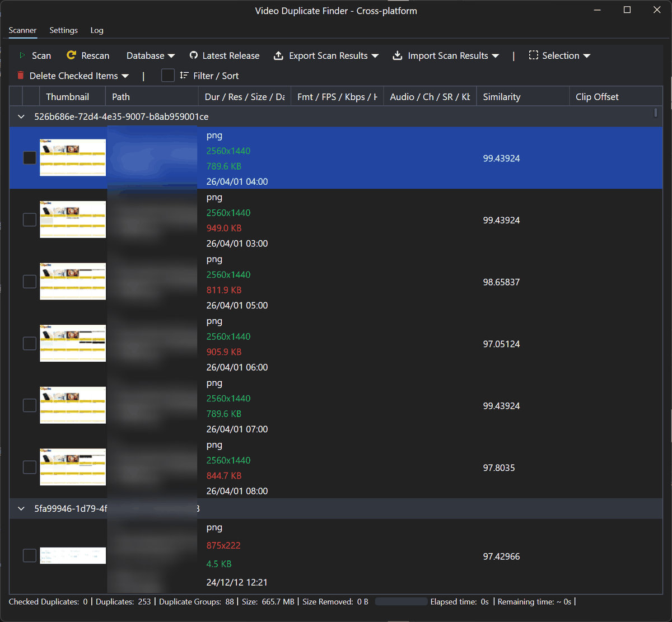672x622 pixels.
Task: Switch to the Settings tab
Action: click(x=63, y=30)
